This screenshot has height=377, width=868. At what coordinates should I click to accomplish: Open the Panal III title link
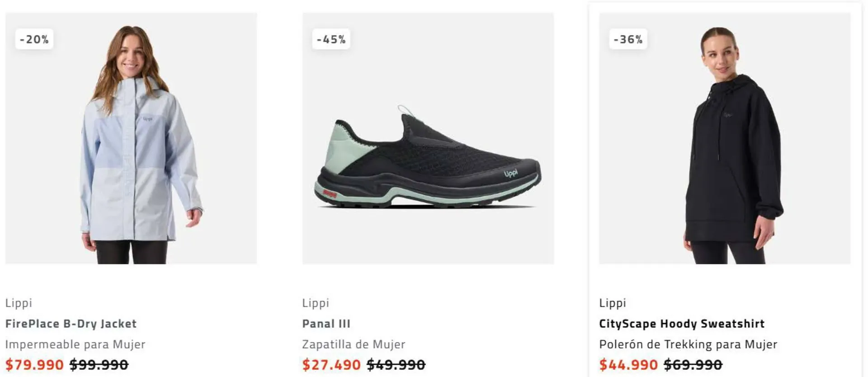coord(326,324)
